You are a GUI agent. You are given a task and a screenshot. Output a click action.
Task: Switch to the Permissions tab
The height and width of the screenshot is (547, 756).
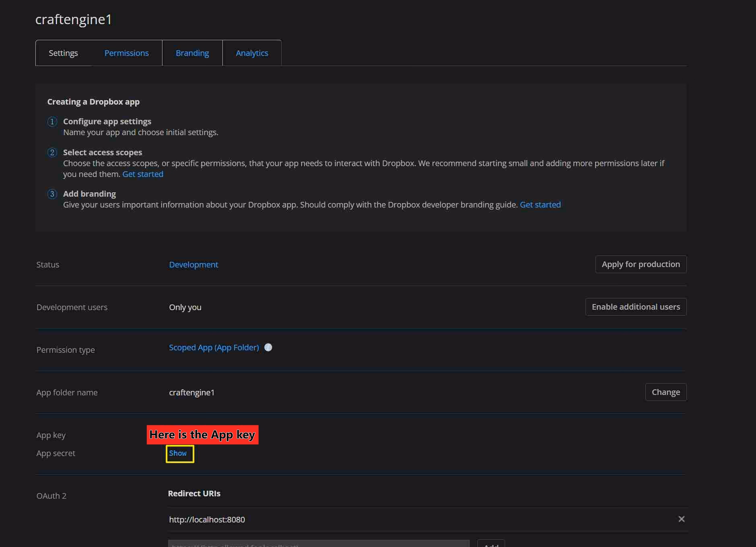pos(126,53)
